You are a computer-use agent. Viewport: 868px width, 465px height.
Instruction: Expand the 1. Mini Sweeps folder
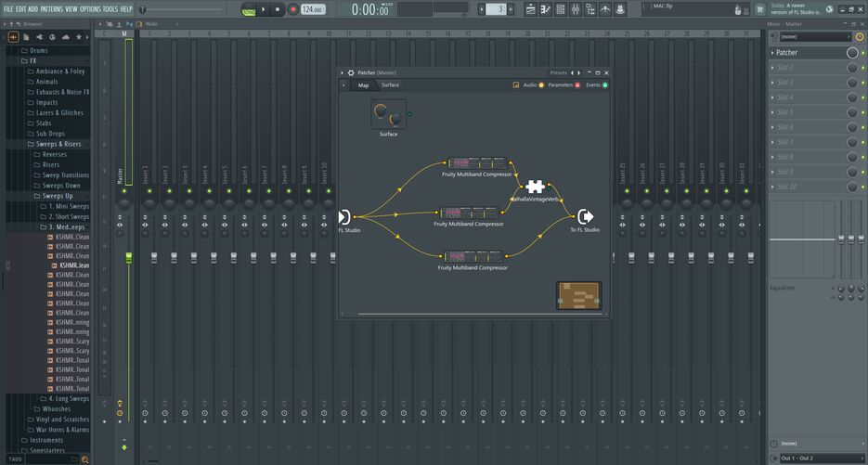[x=65, y=206]
